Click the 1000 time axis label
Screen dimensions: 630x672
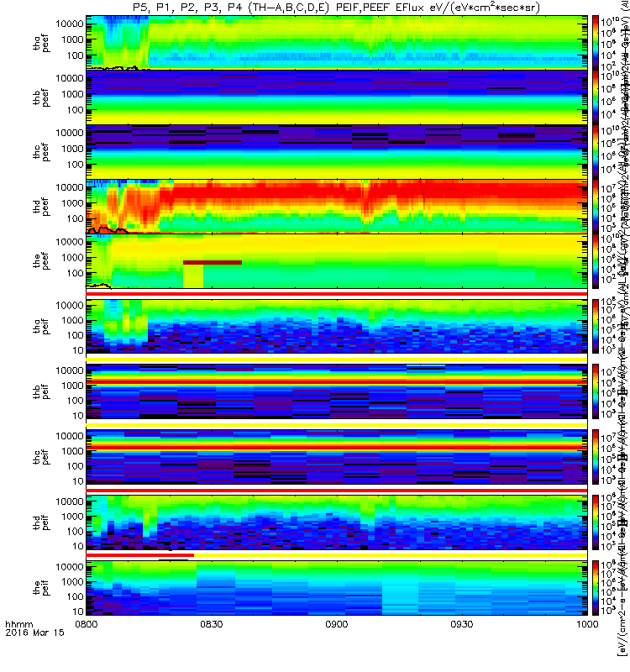coord(587,624)
